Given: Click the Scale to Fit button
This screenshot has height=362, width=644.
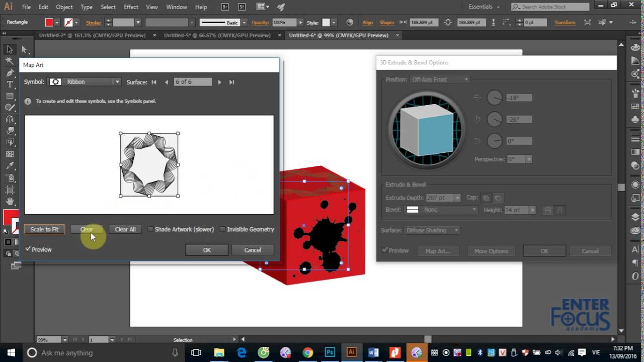Looking at the screenshot, I should coord(44,229).
